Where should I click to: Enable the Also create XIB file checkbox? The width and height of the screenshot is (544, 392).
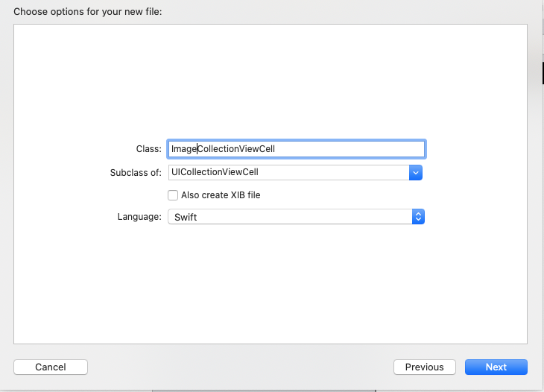[x=173, y=195]
